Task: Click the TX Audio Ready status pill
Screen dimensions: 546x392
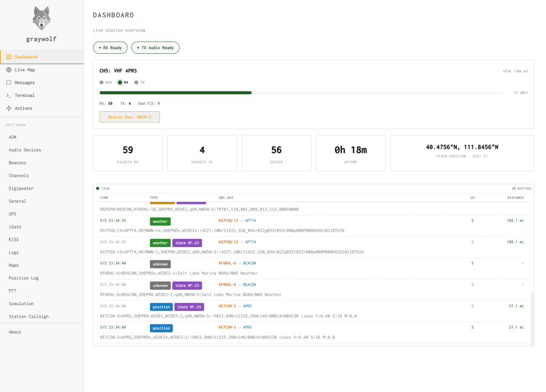Action: click(155, 47)
